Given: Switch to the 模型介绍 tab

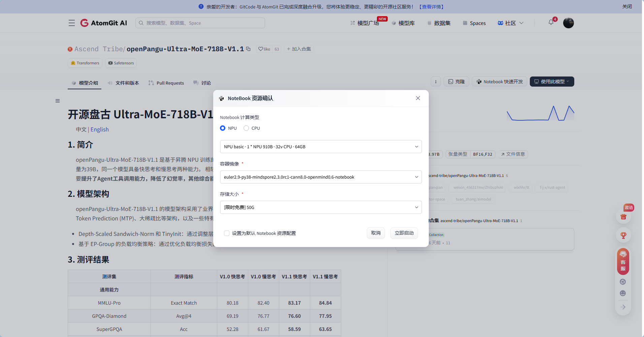Looking at the screenshot, I should tap(85, 83).
